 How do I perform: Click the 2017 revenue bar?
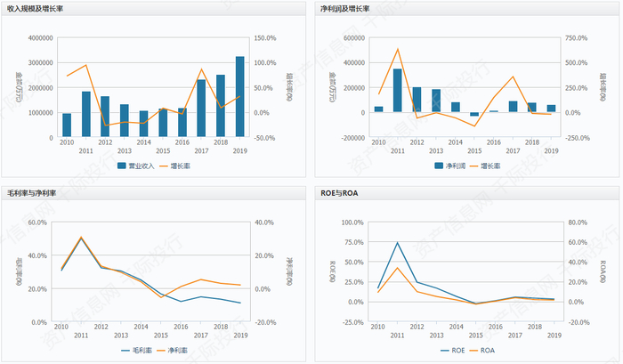(201, 108)
